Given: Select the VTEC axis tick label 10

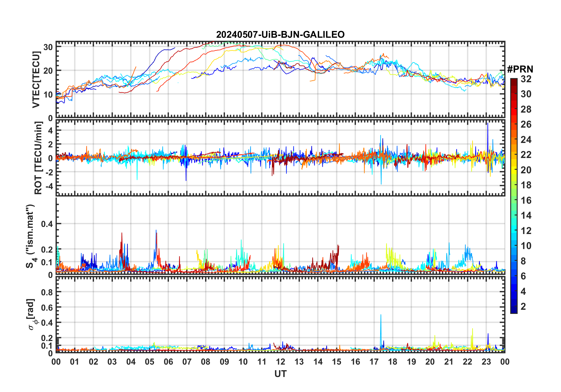Looking at the screenshot, I should pos(48,95).
